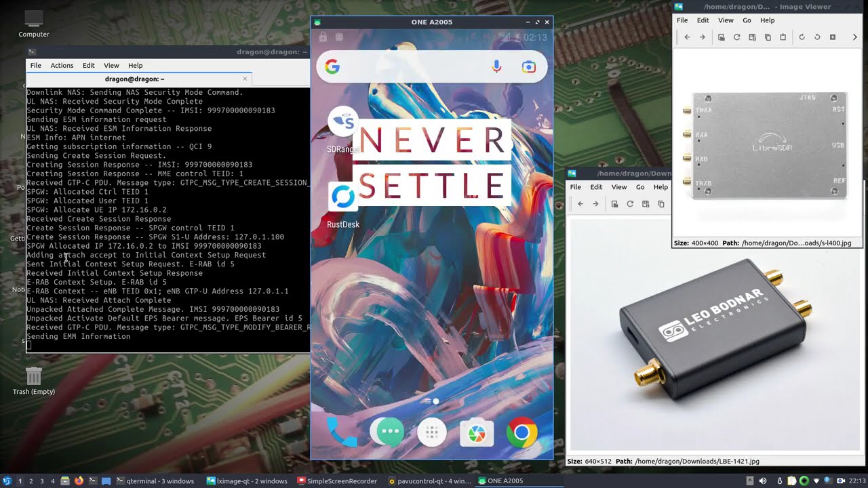Open Chrome browser on phone dock

[x=521, y=432]
